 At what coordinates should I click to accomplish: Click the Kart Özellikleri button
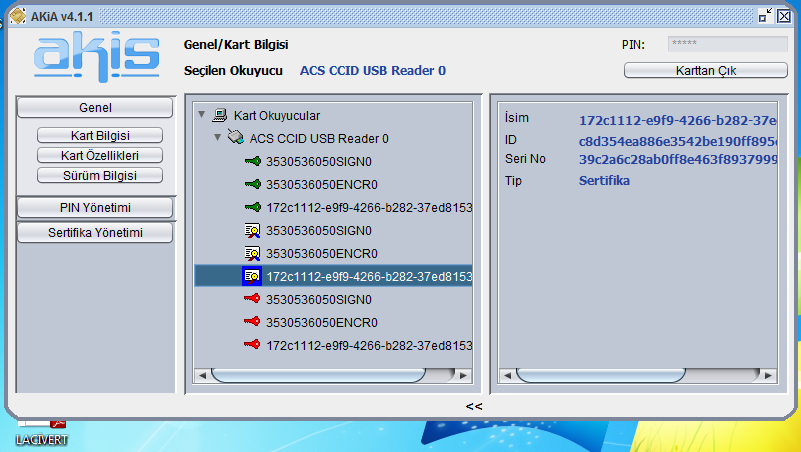(100, 155)
